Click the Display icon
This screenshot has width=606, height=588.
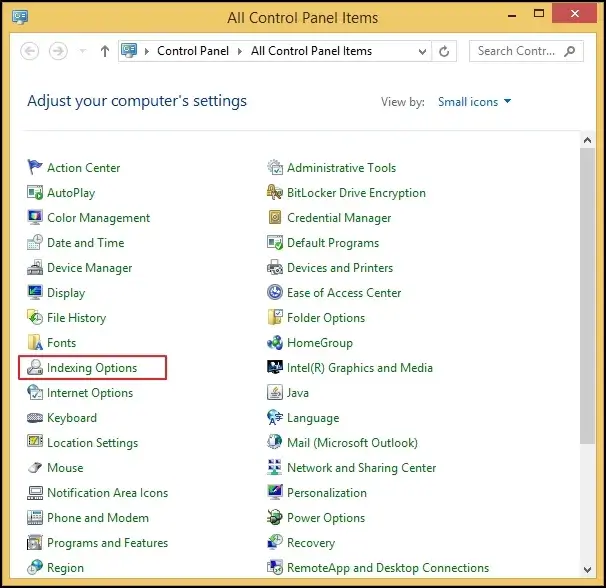[35, 293]
